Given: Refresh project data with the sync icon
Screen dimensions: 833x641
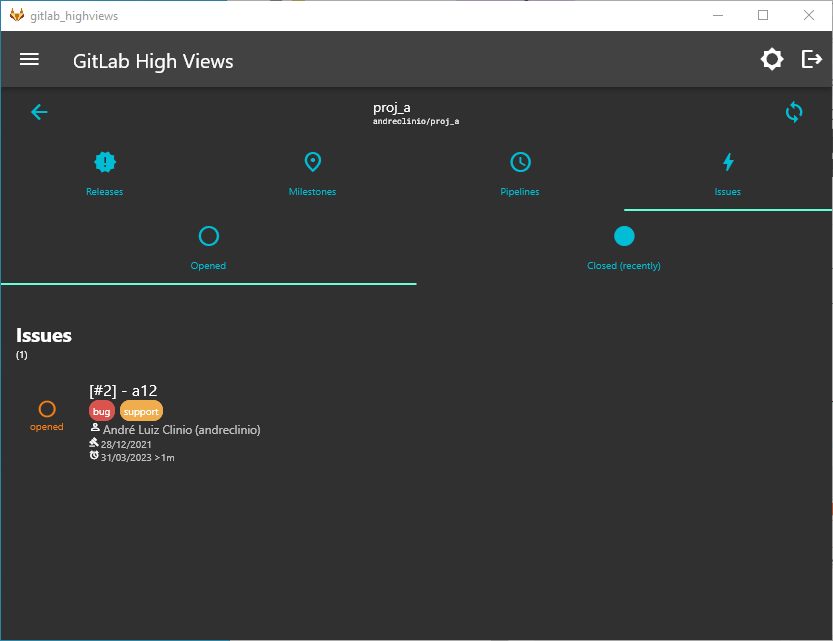Looking at the screenshot, I should click(x=794, y=112).
